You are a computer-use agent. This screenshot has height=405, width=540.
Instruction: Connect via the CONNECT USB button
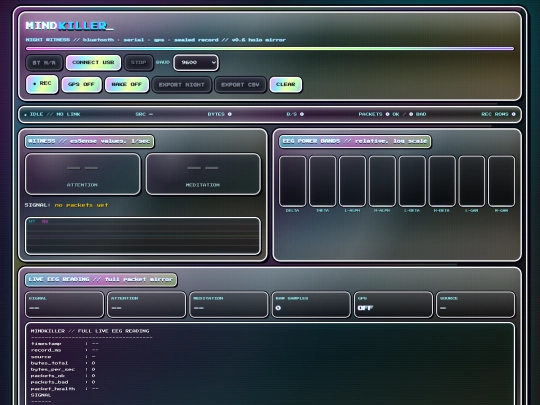[x=93, y=63]
